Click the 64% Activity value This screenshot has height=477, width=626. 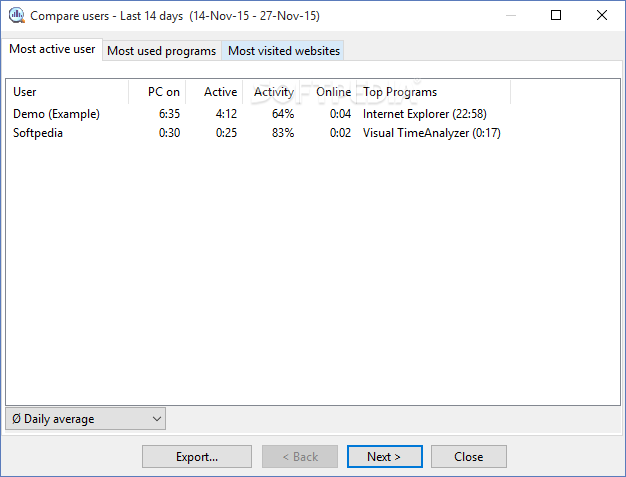[283, 114]
